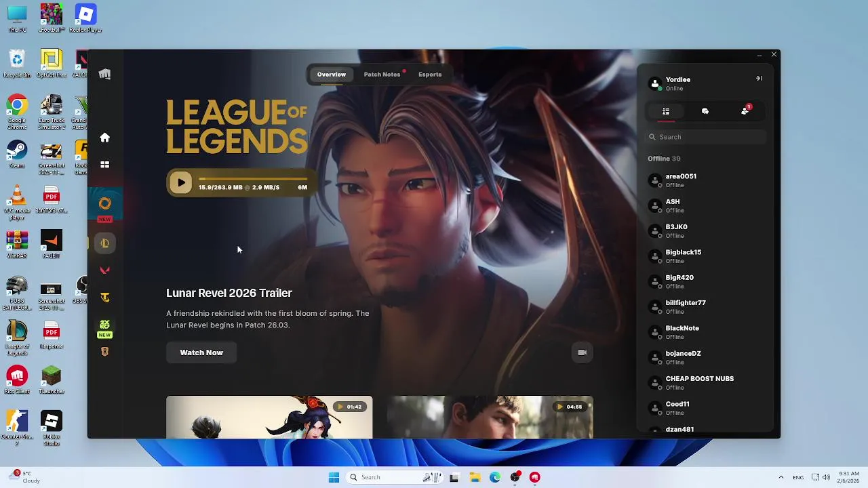Screen dimensions: 868x488
Task: Select friend Bigblack15
Action: point(705,256)
